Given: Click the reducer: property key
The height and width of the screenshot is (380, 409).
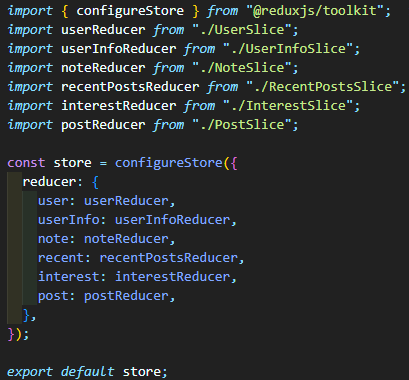Looking at the screenshot, I should (x=53, y=182).
